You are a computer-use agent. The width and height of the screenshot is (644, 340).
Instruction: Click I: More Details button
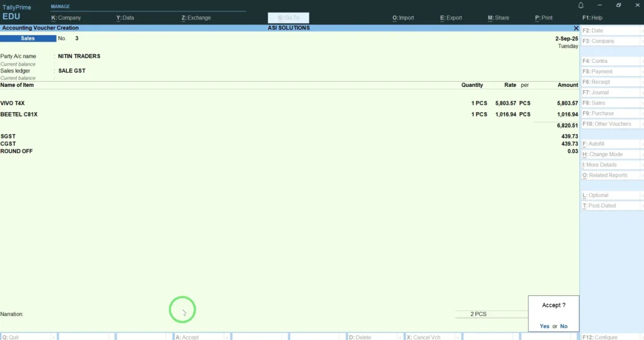click(x=611, y=165)
